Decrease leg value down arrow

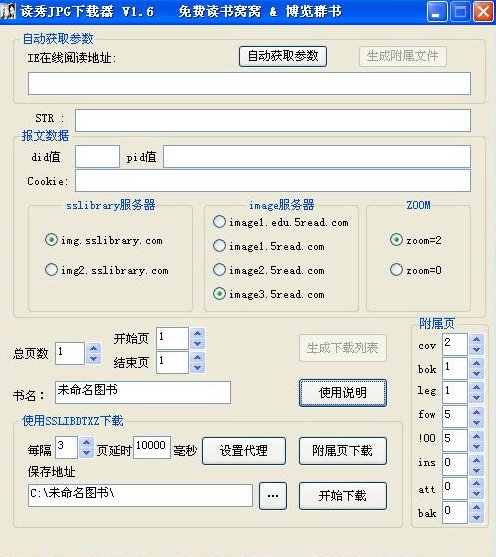(x=476, y=398)
